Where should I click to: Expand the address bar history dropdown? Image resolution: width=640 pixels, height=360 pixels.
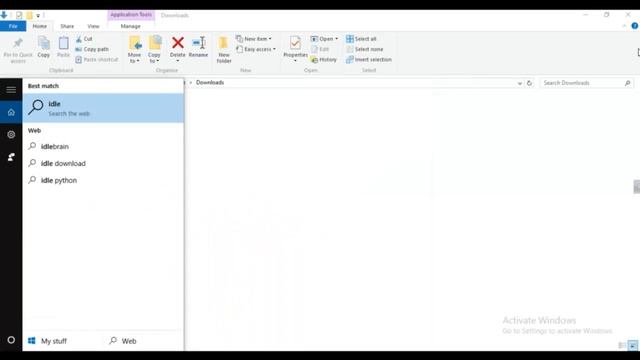520,83
